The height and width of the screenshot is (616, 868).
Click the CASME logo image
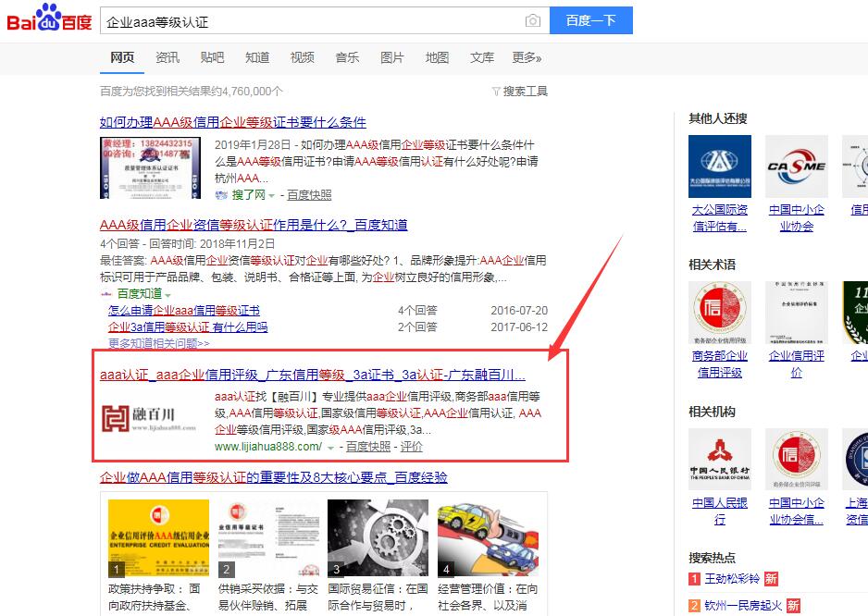796,166
